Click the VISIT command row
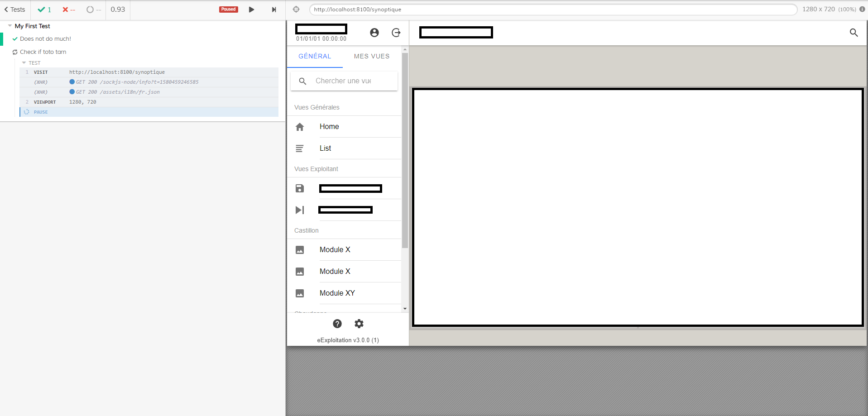 click(149, 72)
